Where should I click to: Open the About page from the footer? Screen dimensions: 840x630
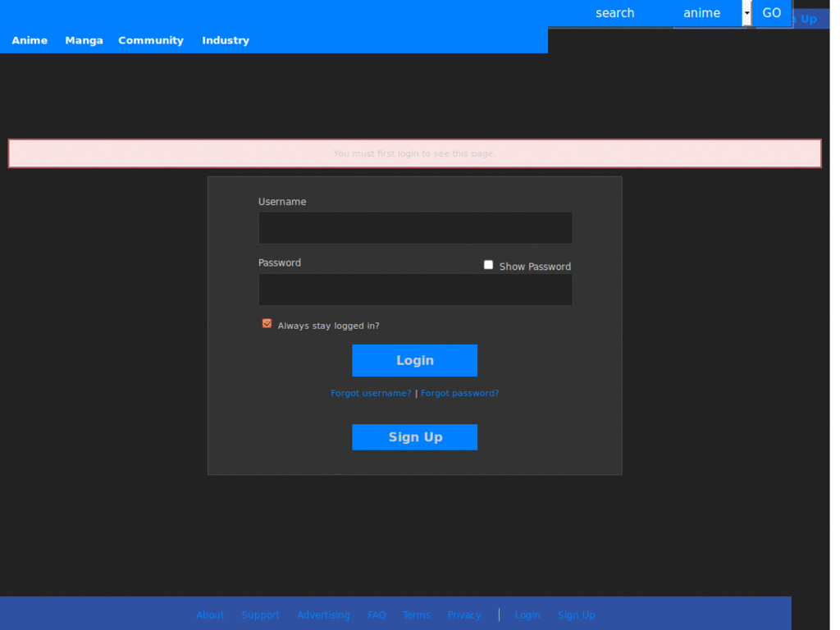210,614
